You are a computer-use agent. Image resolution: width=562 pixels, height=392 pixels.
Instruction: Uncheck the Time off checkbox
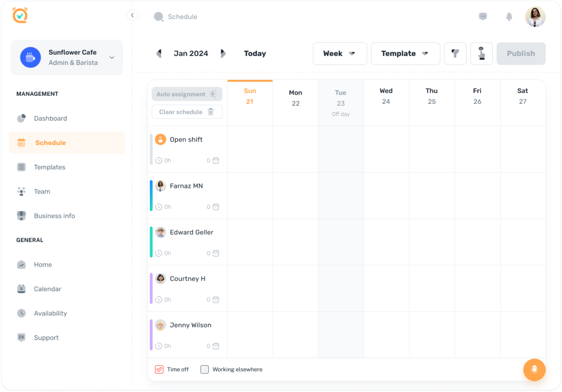point(159,369)
